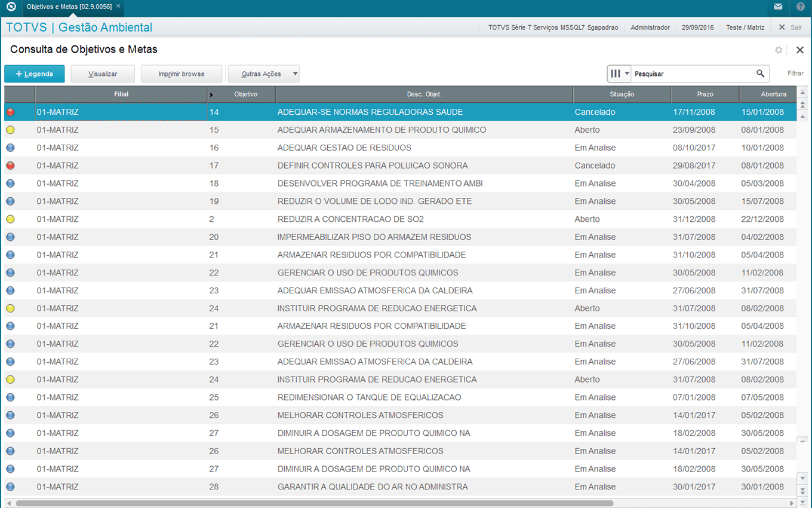Click the Imprimir browse button
This screenshot has height=508, width=812.
182,74
